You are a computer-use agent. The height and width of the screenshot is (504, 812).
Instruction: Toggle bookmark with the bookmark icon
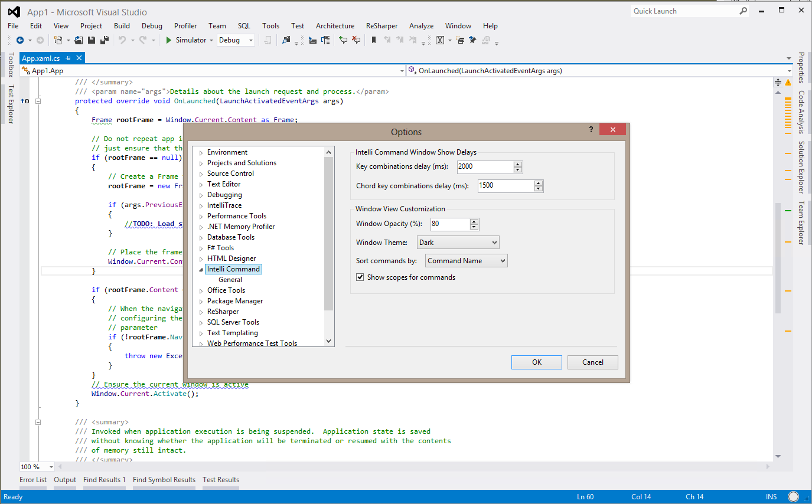coord(374,40)
